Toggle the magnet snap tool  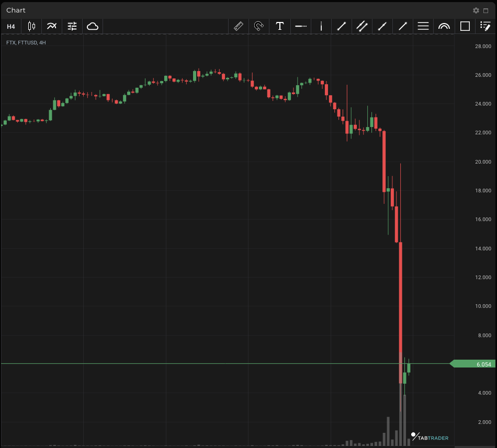pyautogui.click(x=259, y=26)
